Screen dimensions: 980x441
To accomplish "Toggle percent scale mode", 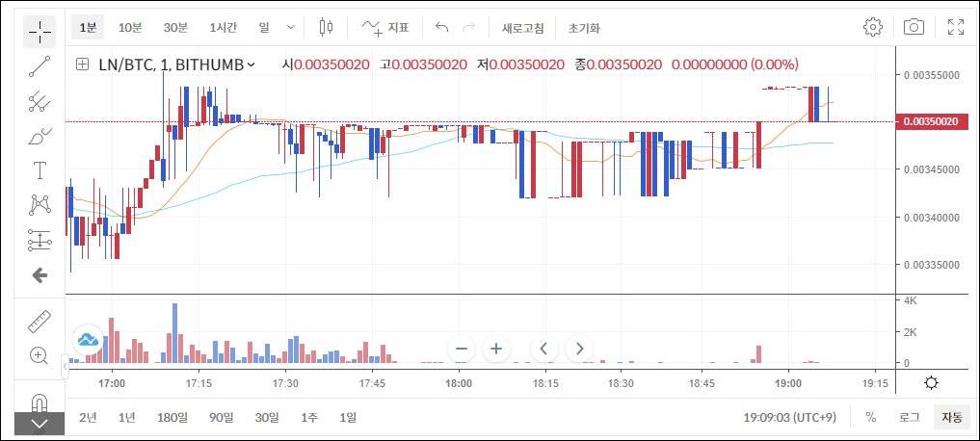I will [870, 417].
